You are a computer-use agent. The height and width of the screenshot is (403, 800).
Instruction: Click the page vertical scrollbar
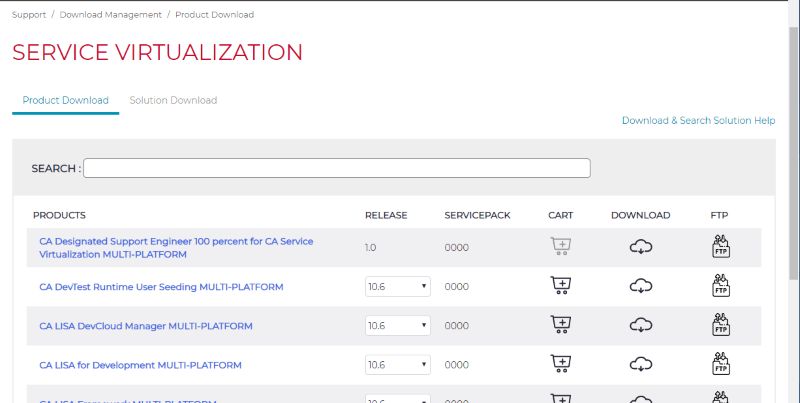(793, 150)
